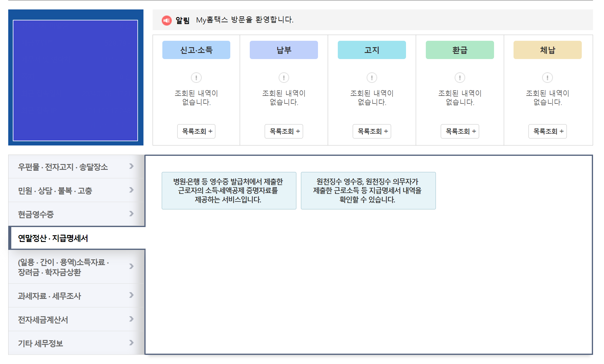Select 전자세금계산서 menu item

tap(76, 319)
